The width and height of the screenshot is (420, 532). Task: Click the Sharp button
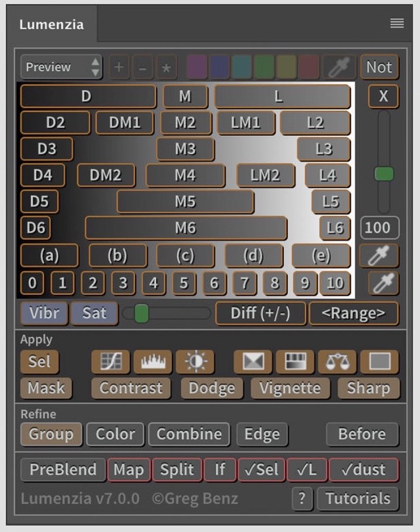point(368,388)
